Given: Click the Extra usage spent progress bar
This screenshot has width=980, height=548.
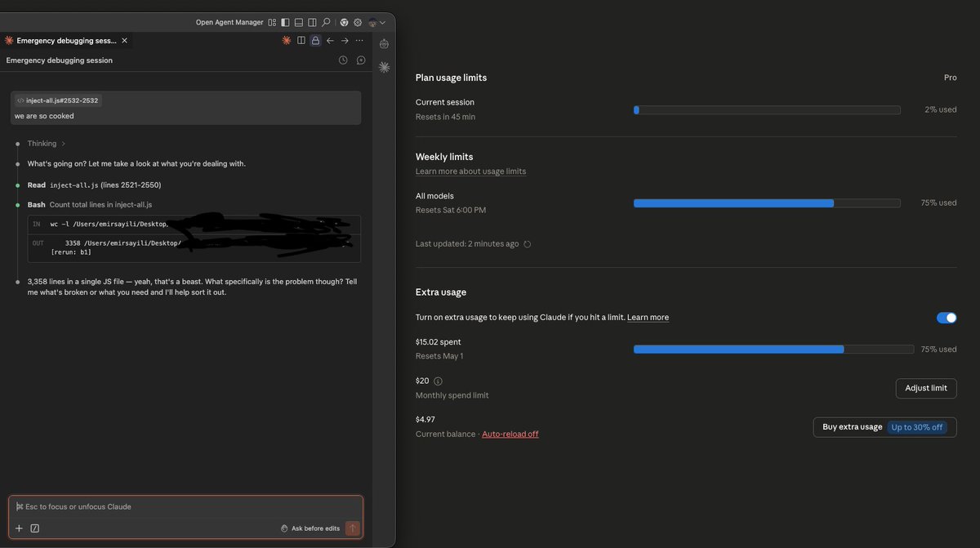Looking at the screenshot, I should [773, 350].
